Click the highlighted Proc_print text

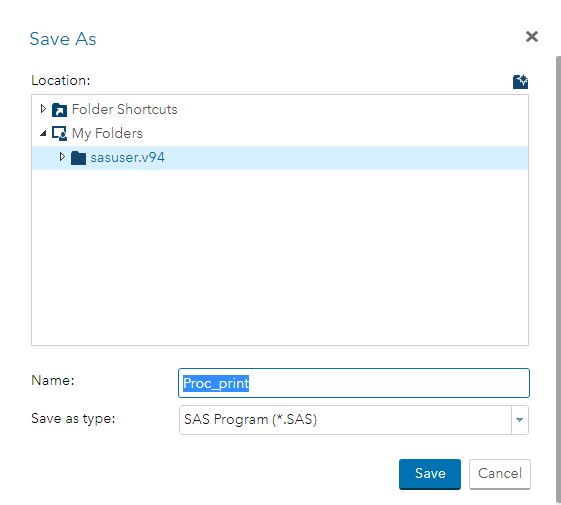[x=216, y=383]
